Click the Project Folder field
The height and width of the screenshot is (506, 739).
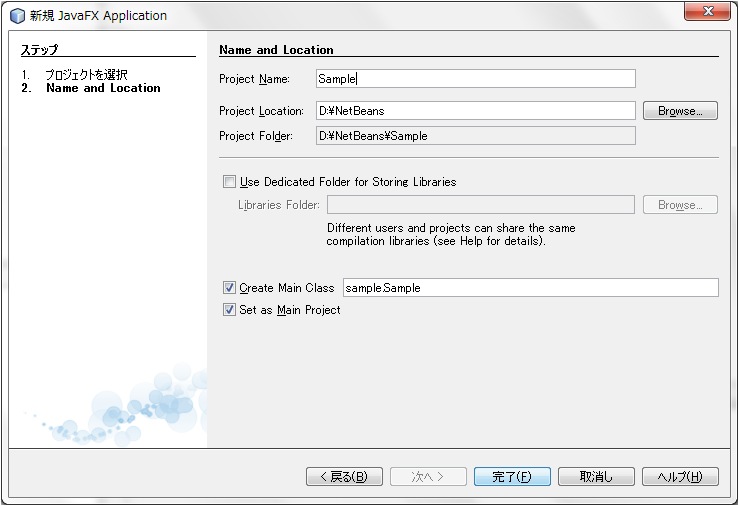pos(476,136)
